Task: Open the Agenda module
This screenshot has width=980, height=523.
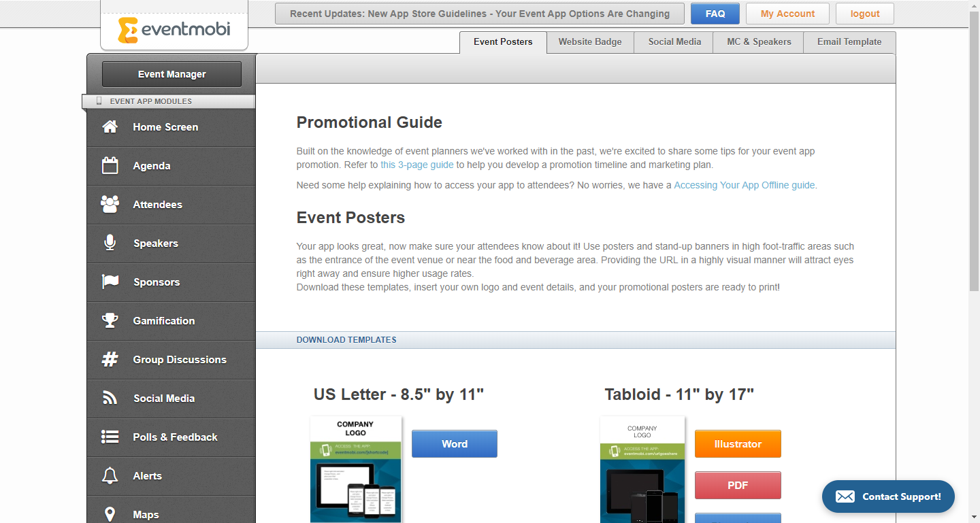Action: pos(171,166)
